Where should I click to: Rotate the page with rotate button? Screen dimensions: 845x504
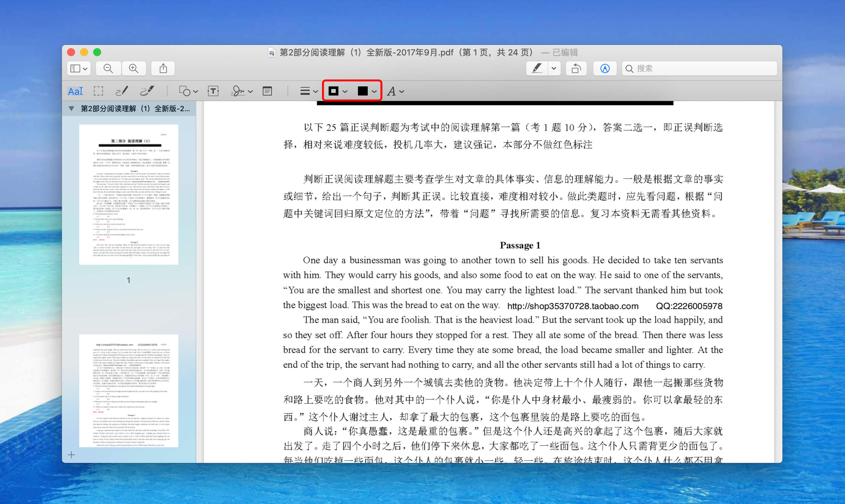[x=576, y=68]
